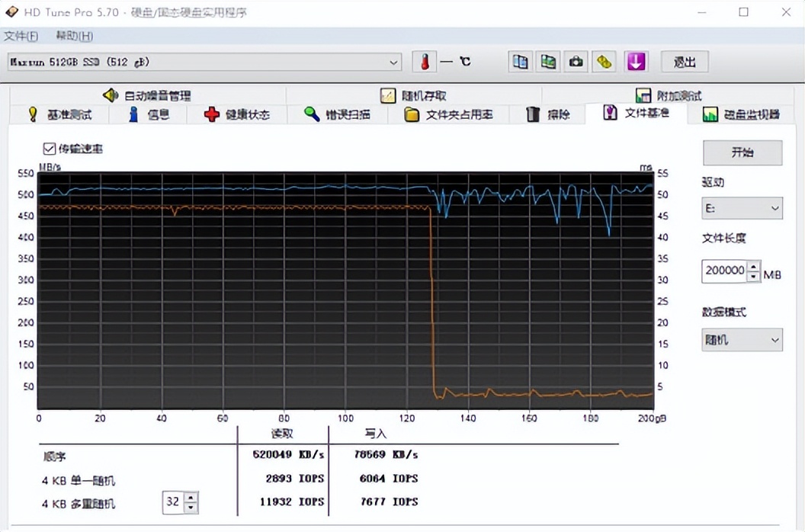Viewport: 805px width, 532px height.
Task: Click the purple download update icon
Action: (637, 61)
